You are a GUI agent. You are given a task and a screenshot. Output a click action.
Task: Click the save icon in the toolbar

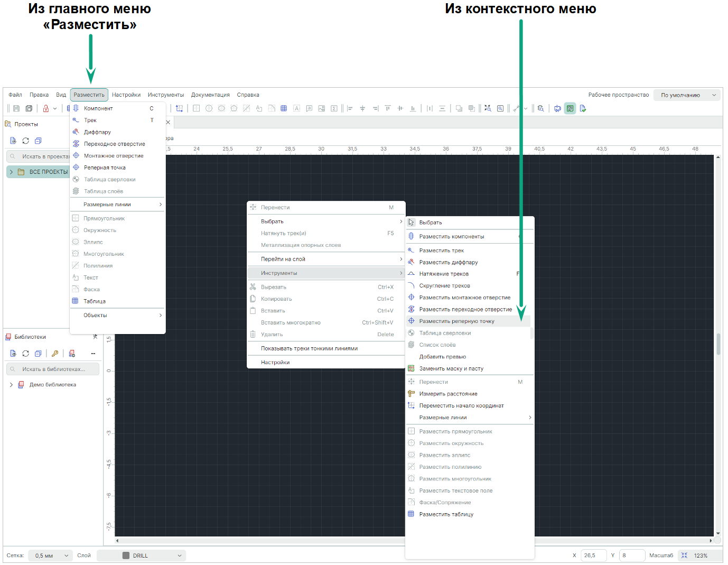pos(16,108)
